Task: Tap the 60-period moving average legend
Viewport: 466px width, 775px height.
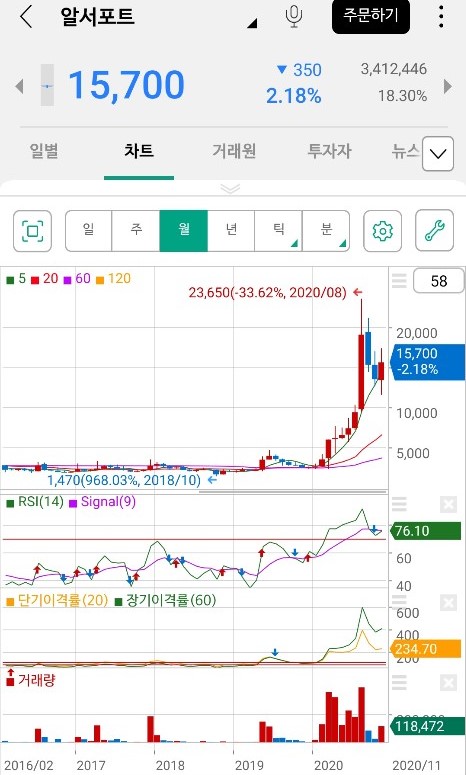Action: pyautogui.click(x=78, y=279)
